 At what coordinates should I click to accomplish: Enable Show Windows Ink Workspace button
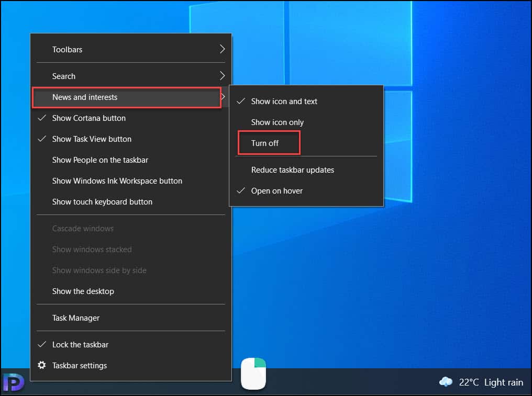(x=131, y=181)
